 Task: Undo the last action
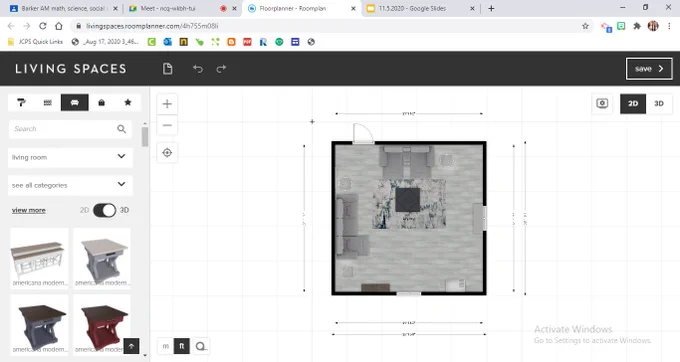tap(198, 68)
